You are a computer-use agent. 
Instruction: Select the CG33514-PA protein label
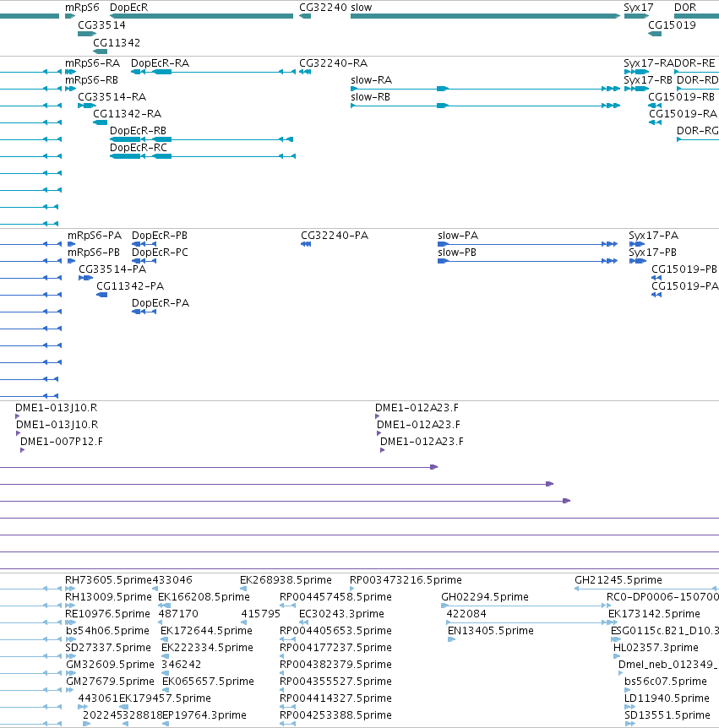tap(112, 269)
